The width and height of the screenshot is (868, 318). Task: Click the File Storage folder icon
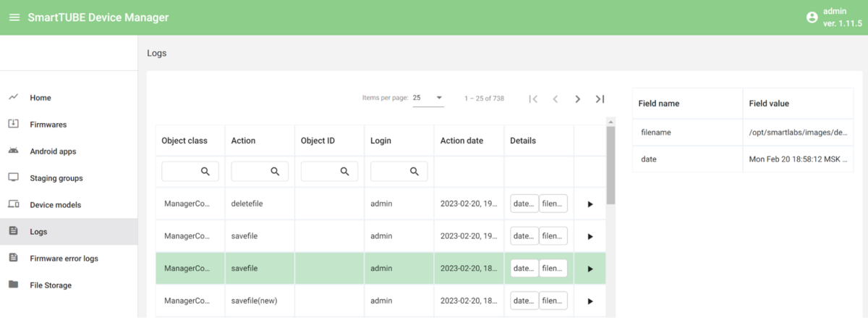pos(13,285)
